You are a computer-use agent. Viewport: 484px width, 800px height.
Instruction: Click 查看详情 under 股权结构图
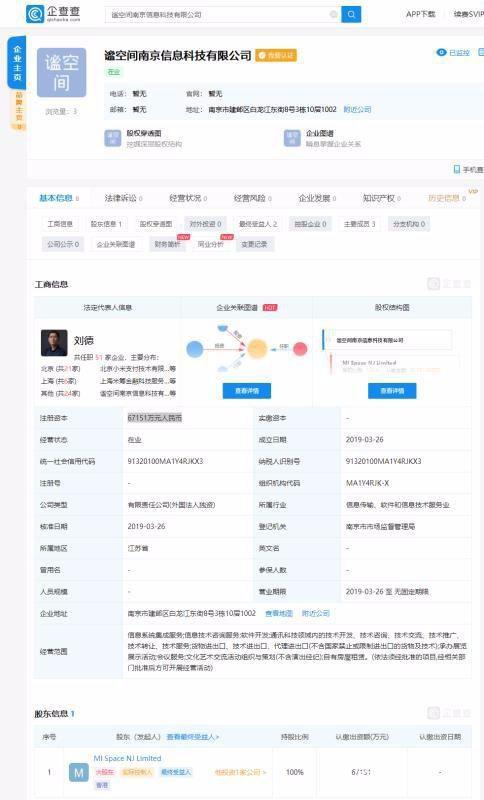tap(392, 391)
